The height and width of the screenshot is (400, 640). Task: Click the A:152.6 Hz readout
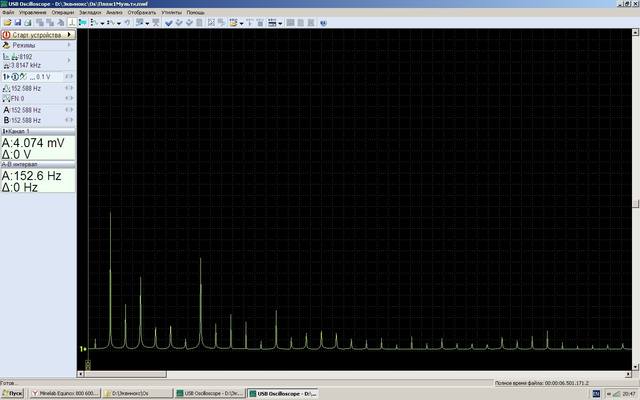(31, 176)
